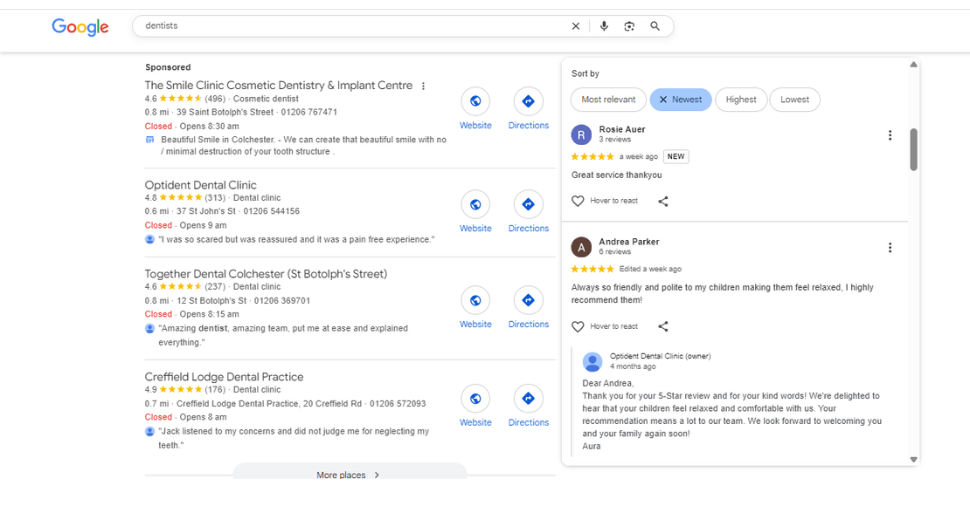Image resolution: width=970 pixels, height=517 pixels.
Task: Click Rosie Auer reviewer name
Action: click(x=622, y=129)
